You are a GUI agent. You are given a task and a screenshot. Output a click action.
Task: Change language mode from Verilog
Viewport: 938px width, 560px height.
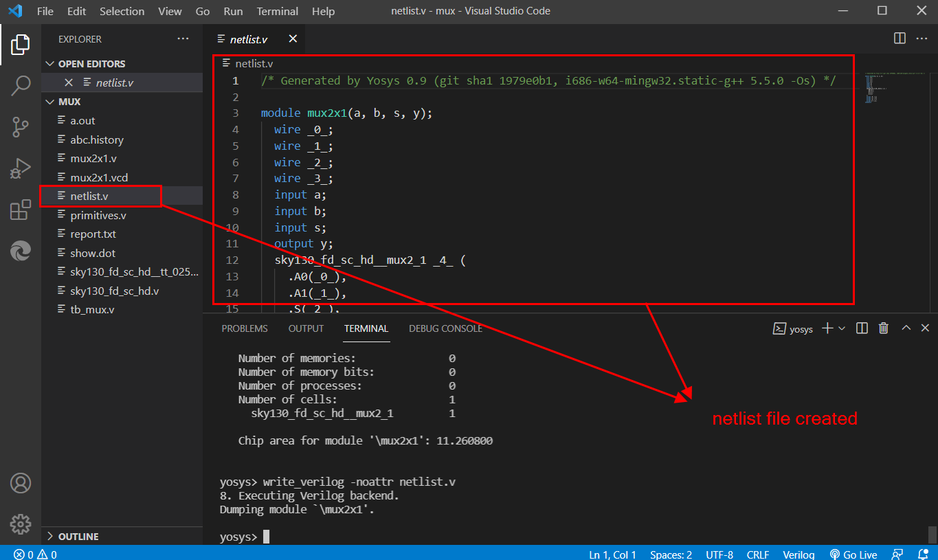pyautogui.click(x=799, y=555)
